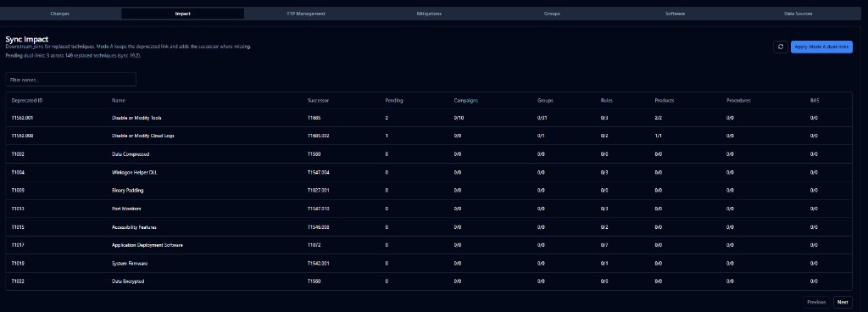Apply Mode A dual-links

click(821, 47)
